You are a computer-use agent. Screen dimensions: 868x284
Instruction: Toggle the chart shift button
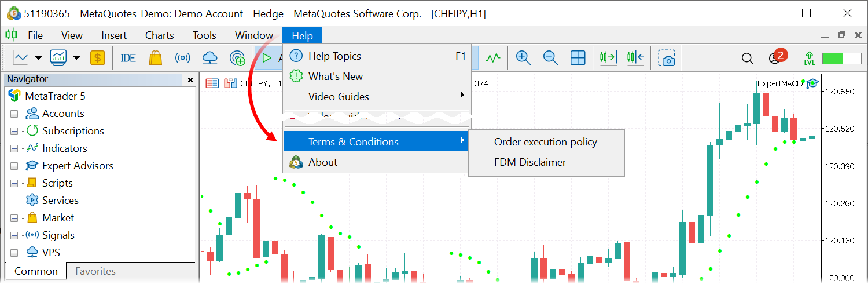click(x=635, y=58)
